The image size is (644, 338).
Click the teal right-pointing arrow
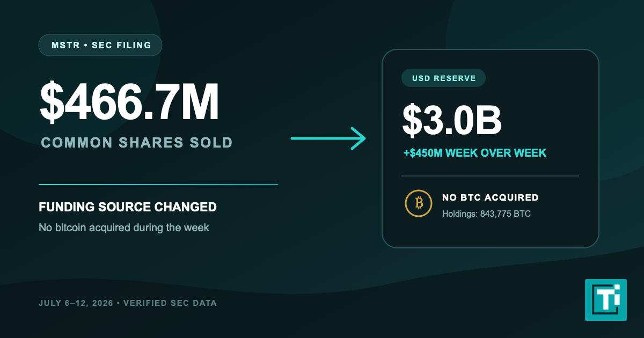coord(328,138)
